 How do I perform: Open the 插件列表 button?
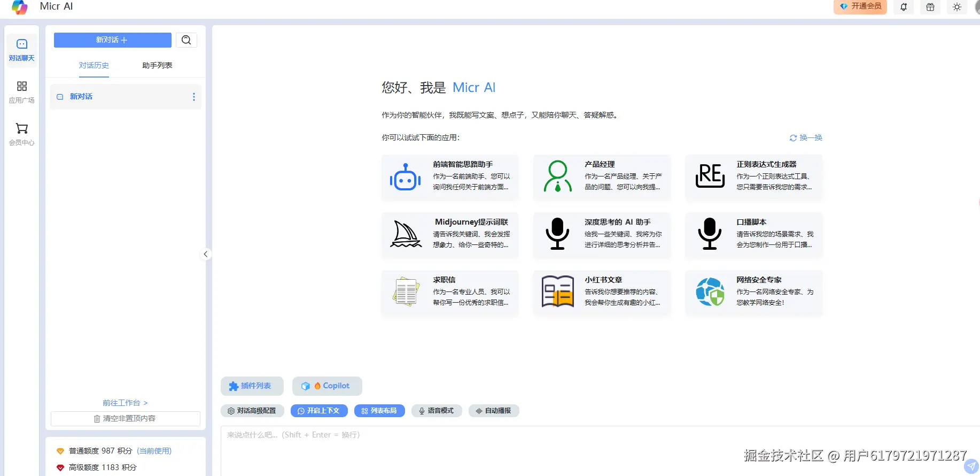point(252,386)
